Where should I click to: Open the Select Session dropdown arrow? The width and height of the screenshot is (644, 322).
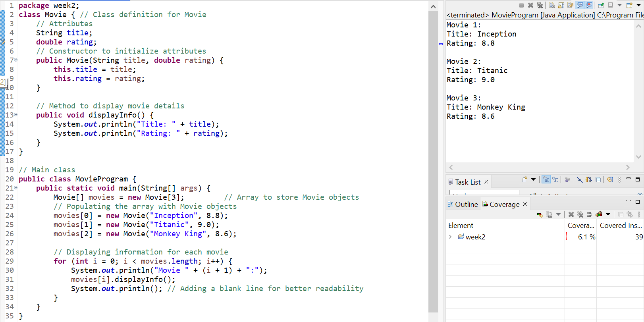click(608, 214)
